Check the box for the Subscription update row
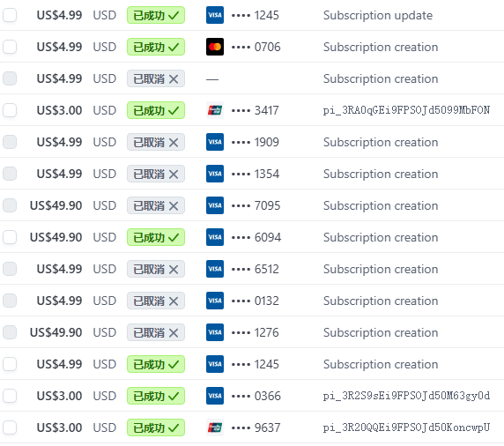504x446 pixels. click(10, 15)
